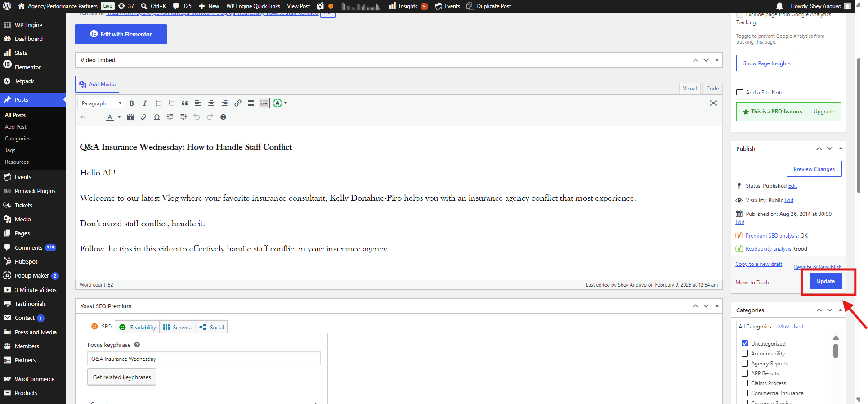Screen dimensions: 868x404
Task: Toggle bold formatting in the editor toolbar
Action: point(132,103)
